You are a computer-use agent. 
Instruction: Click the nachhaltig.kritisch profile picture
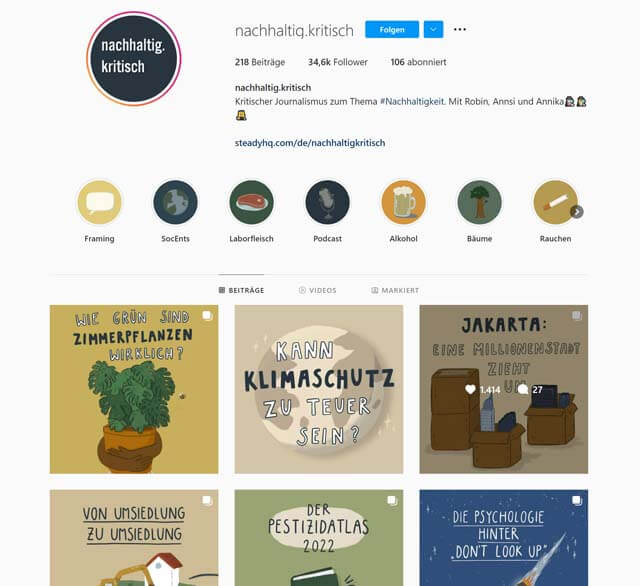(x=134, y=59)
